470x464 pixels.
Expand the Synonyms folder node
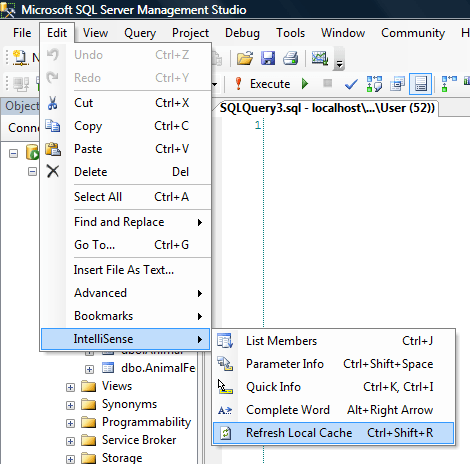(70, 405)
